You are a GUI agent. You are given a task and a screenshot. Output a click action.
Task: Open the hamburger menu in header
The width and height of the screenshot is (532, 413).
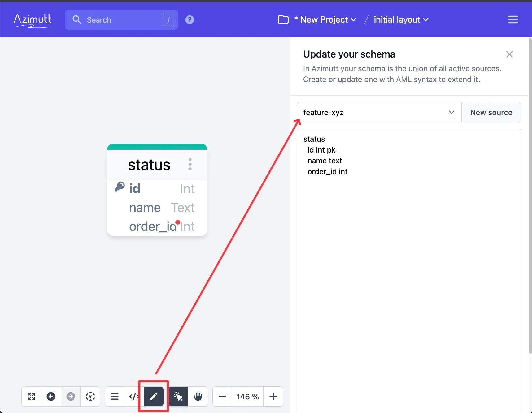coord(513,20)
